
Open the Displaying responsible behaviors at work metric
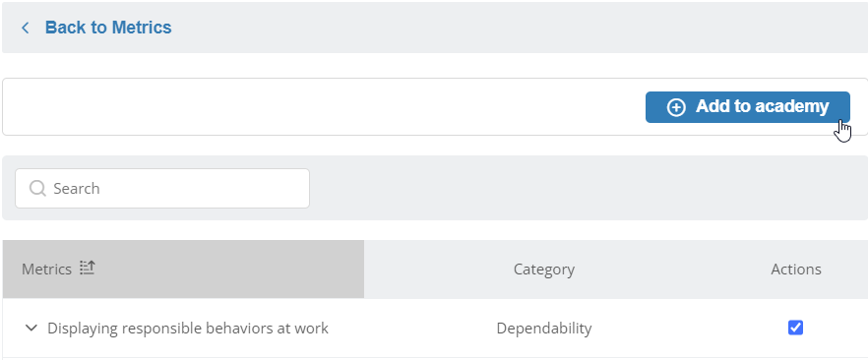(188, 329)
